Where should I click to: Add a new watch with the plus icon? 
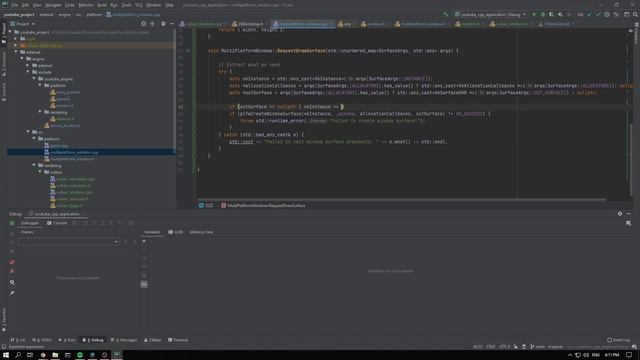(144, 241)
